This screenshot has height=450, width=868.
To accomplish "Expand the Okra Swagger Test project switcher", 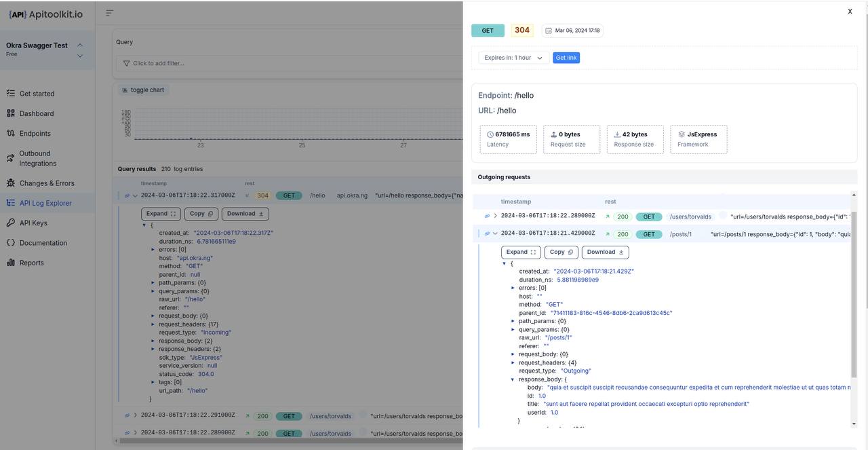I will point(79,50).
